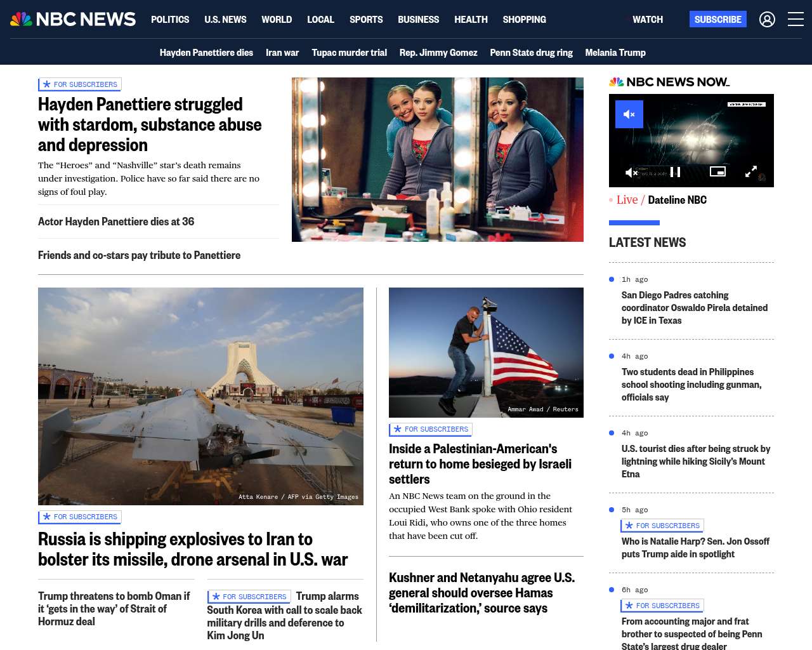Click the 'Atta Kenare / AFP via Getty Images' credit
This screenshot has width=812, height=650.
pyautogui.click(x=298, y=497)
